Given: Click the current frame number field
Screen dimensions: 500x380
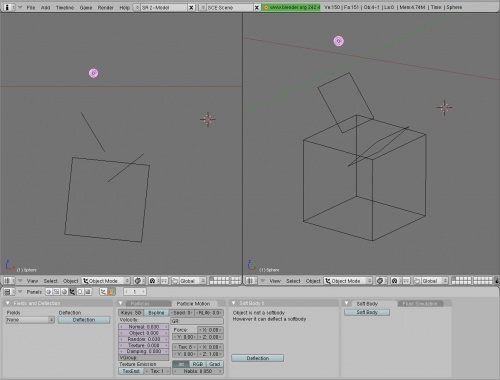Looking at the screenshot, I should 135,292.
